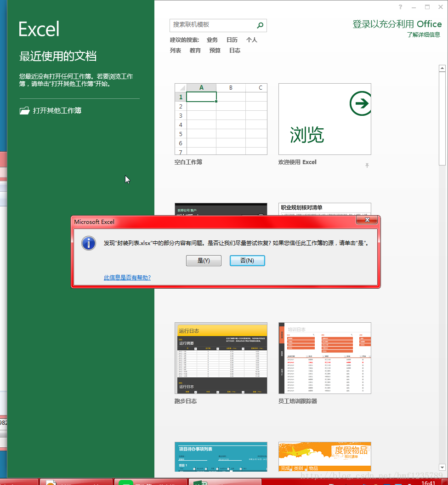The image size is (448, 485).
Task: Click the template list scrollbar thumb
Action: click(x=442, y=119)
